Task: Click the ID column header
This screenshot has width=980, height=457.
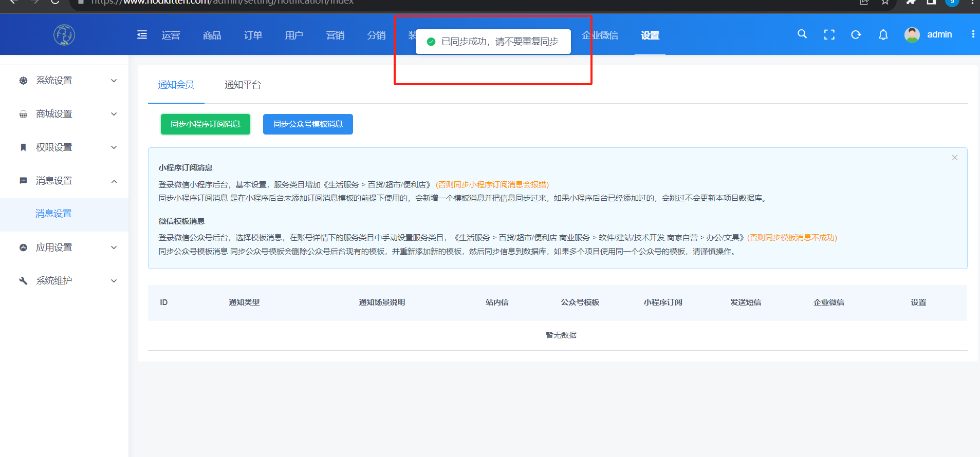Action: (x=163, y=302)
